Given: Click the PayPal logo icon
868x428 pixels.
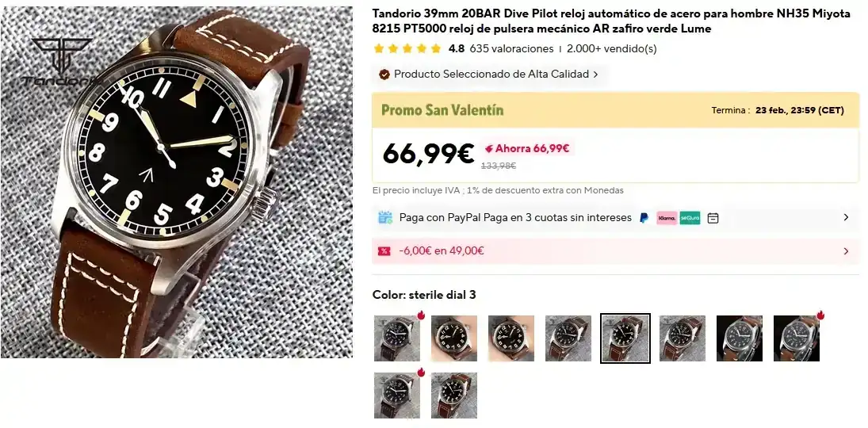Looking at the screenshot, I should click(644, 218).
